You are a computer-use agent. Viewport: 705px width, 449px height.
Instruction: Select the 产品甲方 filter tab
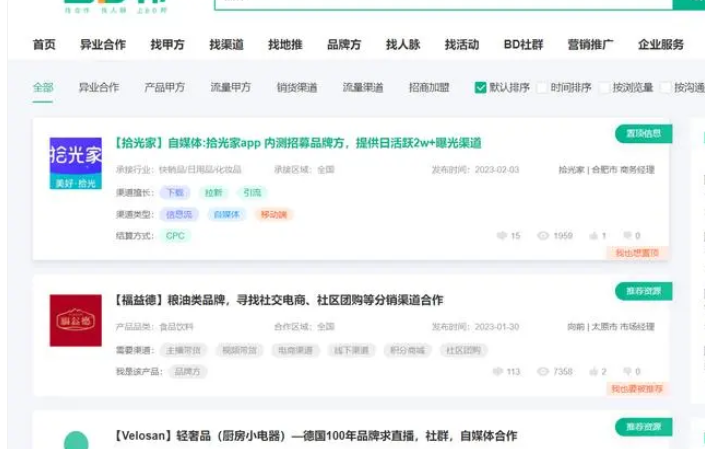pyautogui.click(x=165, y=87)
